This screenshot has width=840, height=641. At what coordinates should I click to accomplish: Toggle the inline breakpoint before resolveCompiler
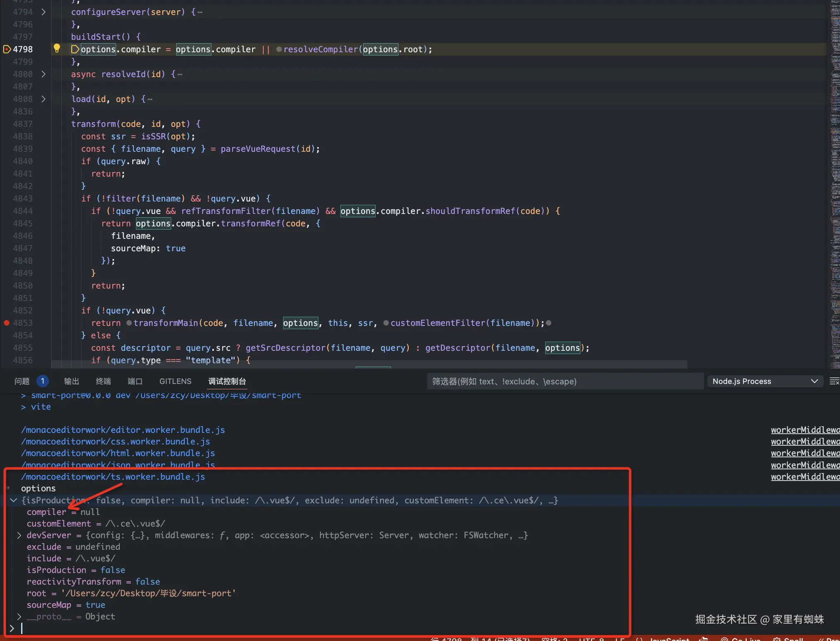(x=279, y=49)
